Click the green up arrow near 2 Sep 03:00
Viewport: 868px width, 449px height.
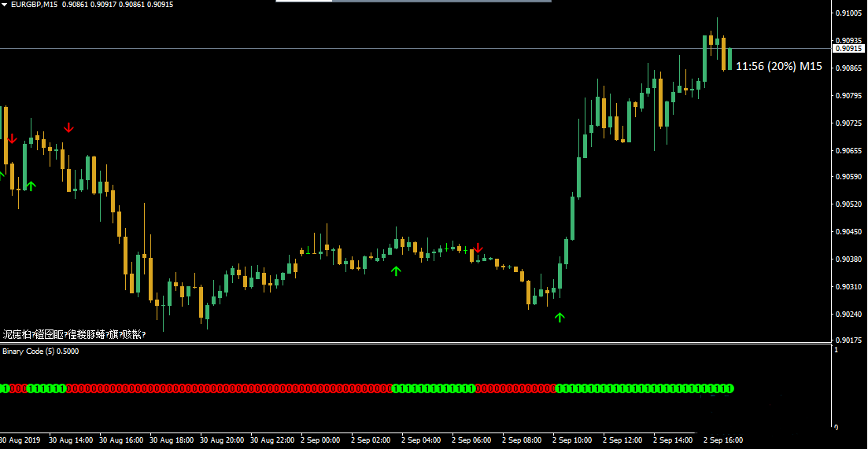click(x=396, y=271)
